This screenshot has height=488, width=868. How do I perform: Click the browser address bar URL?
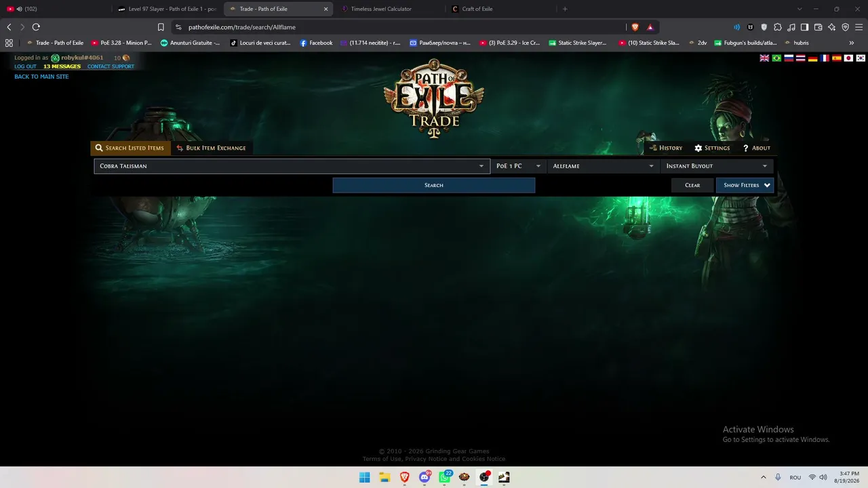[242, 27]
